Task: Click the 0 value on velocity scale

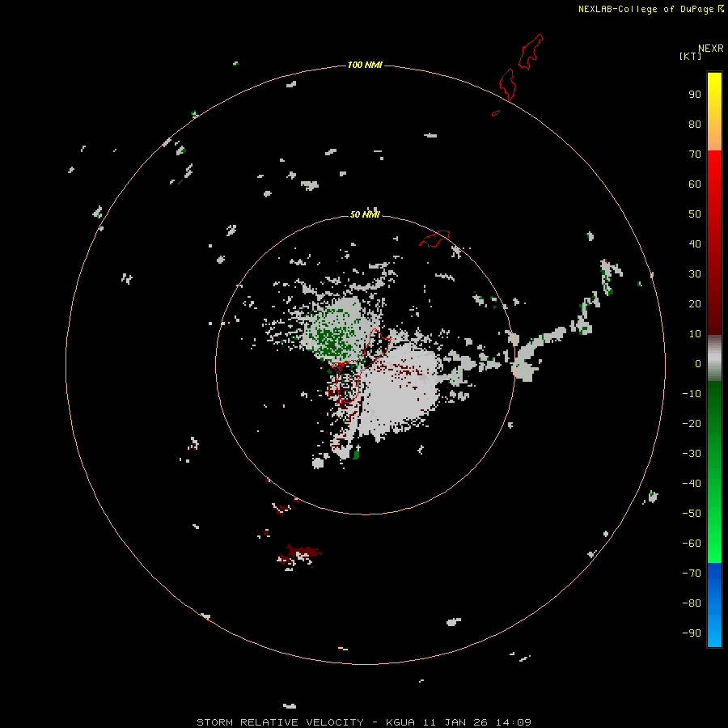Action: [x=698, y=364]
